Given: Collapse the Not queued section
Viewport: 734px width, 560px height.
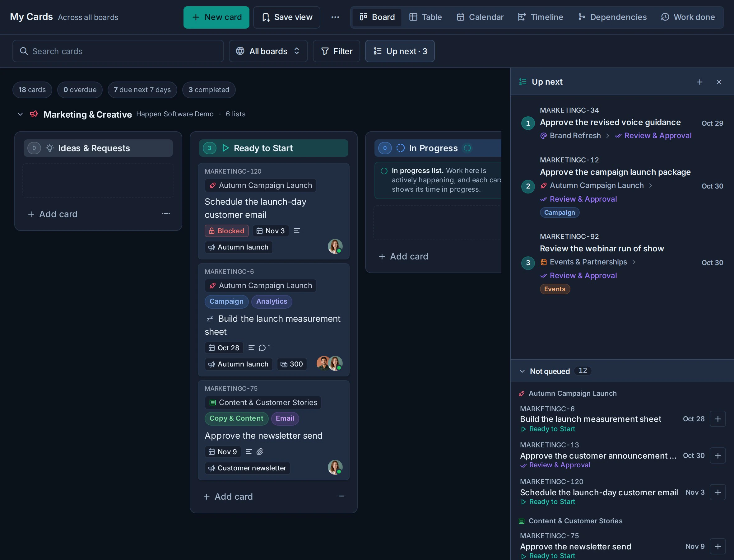Looking at the screenshot, I should [522, 371].
